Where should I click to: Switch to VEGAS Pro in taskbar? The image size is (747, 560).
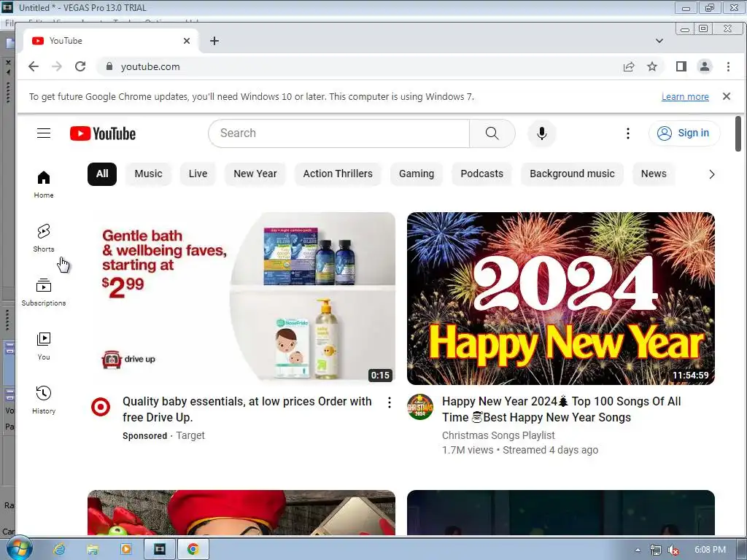160,549
